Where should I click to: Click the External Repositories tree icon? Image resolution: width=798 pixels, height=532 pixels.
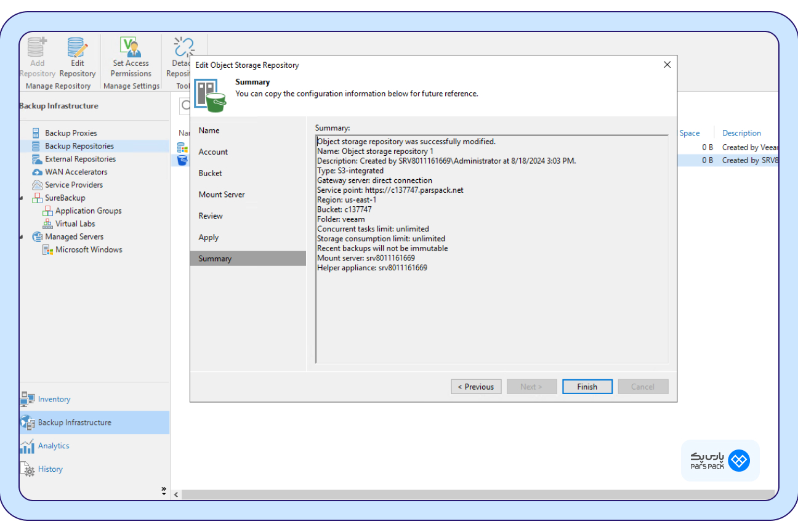point(37,159)
